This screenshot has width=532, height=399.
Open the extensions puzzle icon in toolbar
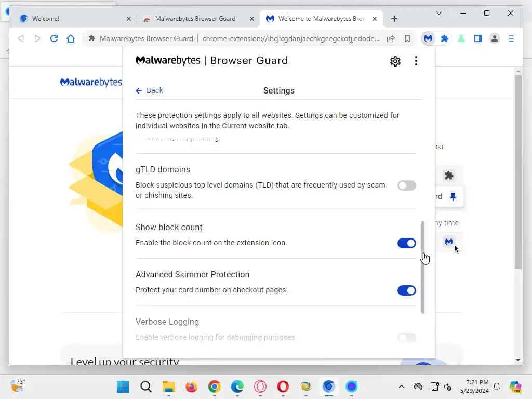[445, 38]
